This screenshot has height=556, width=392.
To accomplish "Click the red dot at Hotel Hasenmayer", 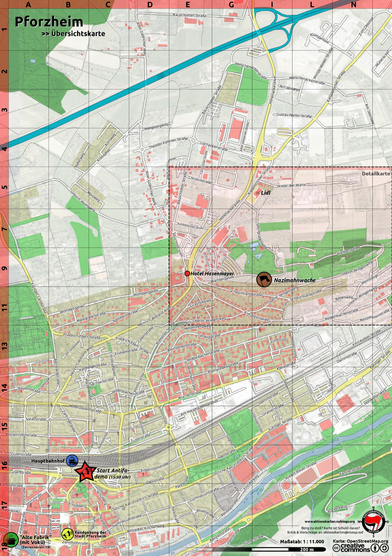I will (x=187, y=274).
